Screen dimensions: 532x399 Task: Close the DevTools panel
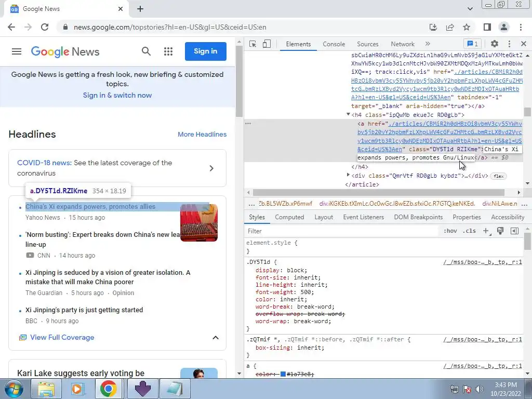[524, 44]
